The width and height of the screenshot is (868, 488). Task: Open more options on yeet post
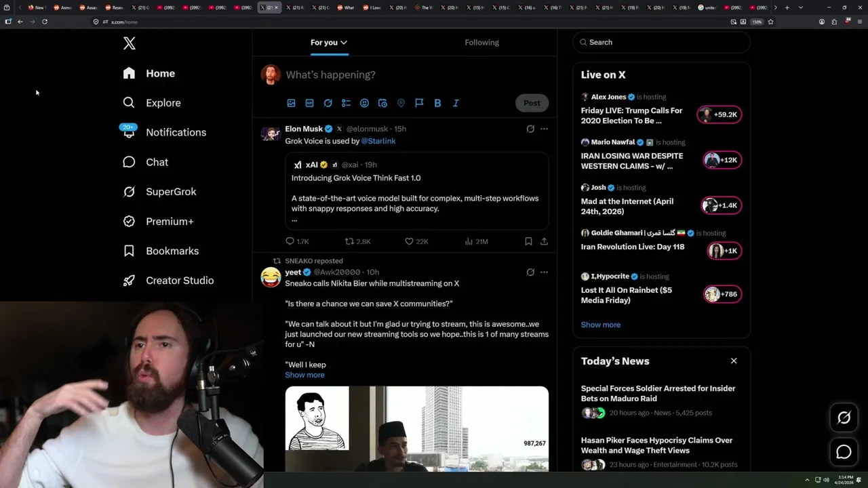pos(544,272)
